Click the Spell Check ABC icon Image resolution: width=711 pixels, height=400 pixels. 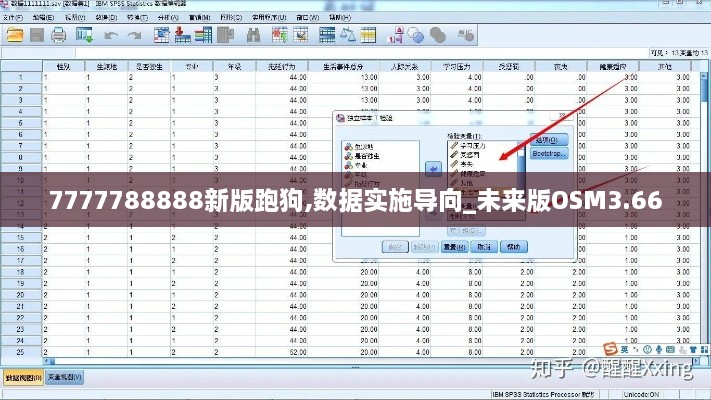coord(466,35)
